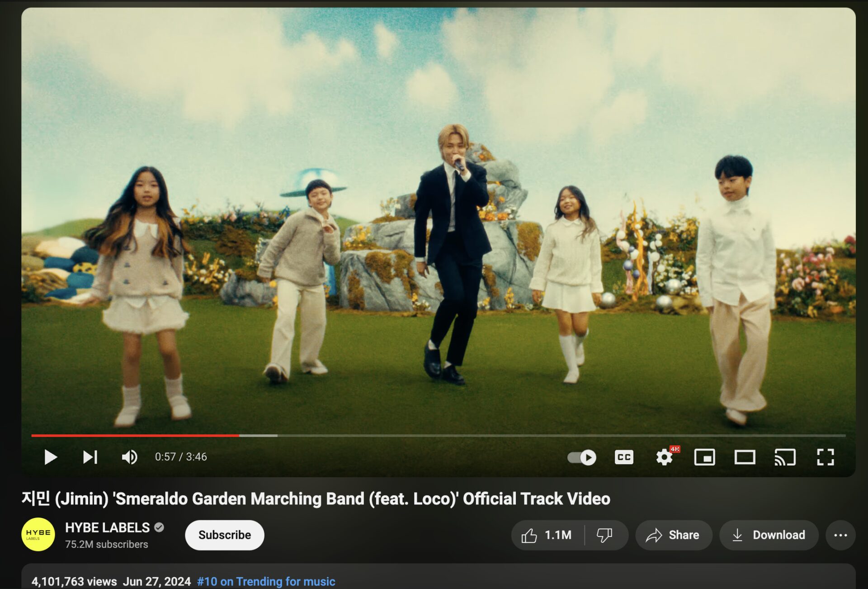Share this video
The height and width of the screenshot is (589, 868).
(673, 535)
